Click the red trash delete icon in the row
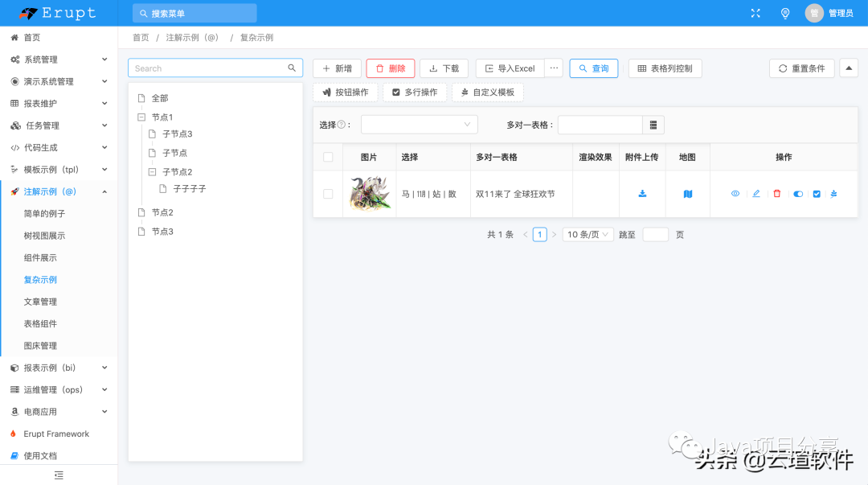The height and width of the screenshot is (485, 868). tap(777, 194)
